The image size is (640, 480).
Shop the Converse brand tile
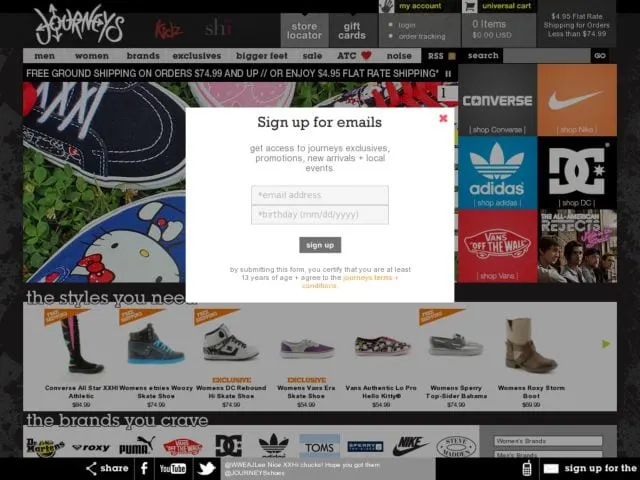pyautogui.click(x=497, y=100)
